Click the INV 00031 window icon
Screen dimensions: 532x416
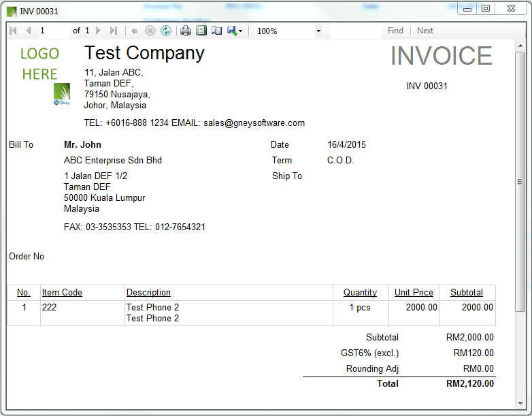(x=12, y=12)
